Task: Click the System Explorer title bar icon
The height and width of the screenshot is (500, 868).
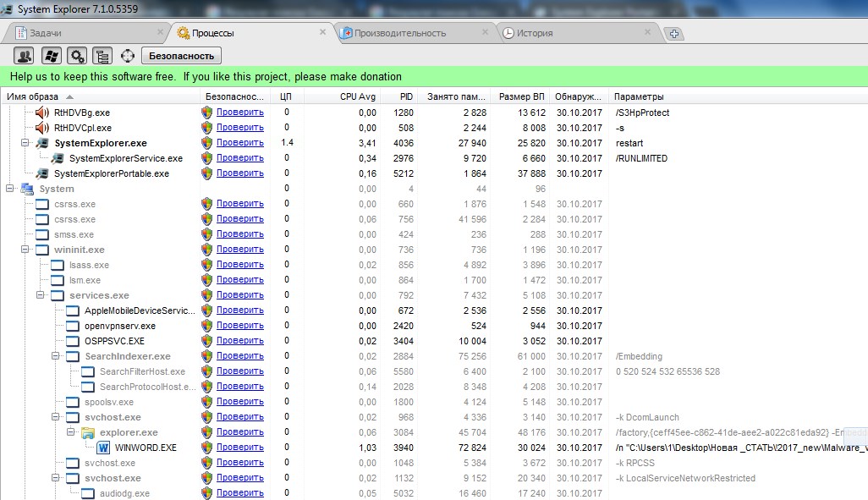Action: tap(8, 8)
